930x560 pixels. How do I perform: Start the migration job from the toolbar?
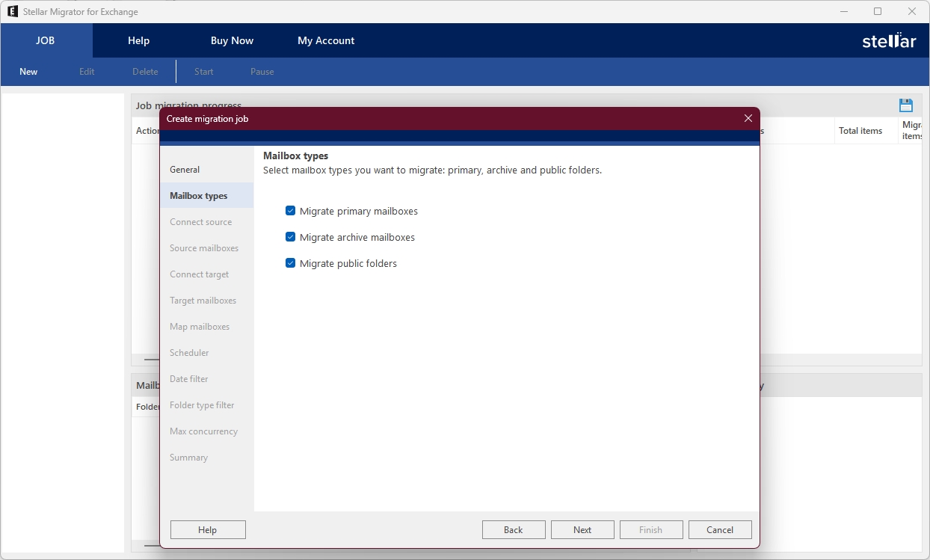pos(203,72)
